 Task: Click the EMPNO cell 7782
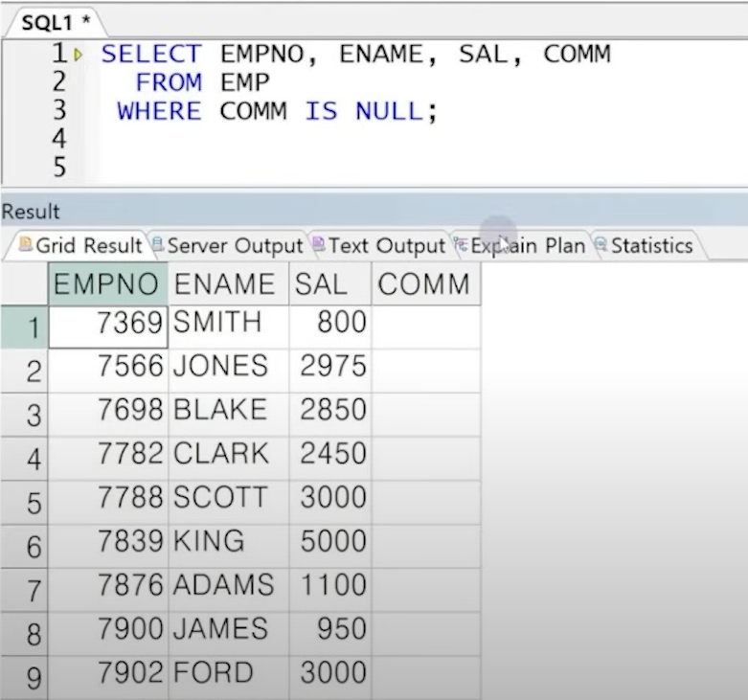108,459
